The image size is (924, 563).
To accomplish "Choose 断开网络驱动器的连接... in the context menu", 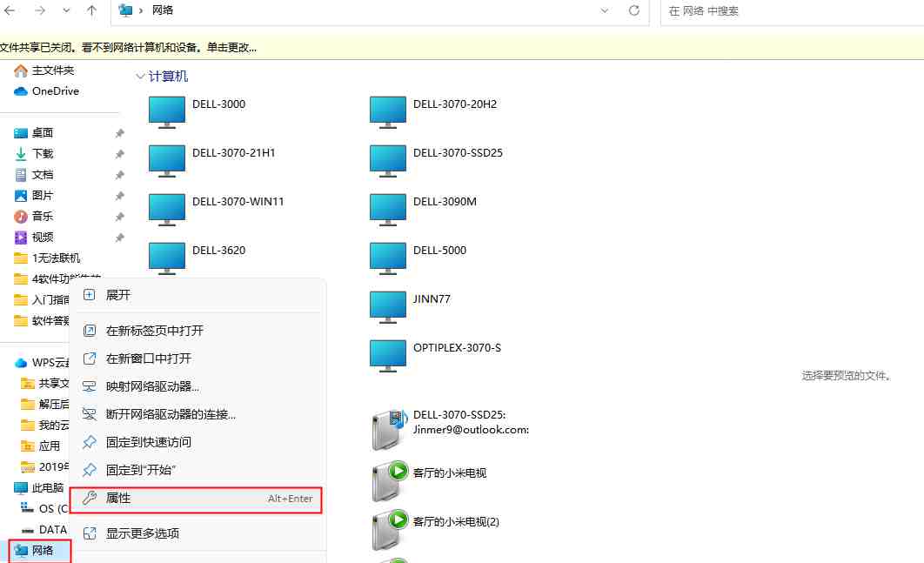I will point(198,414).
